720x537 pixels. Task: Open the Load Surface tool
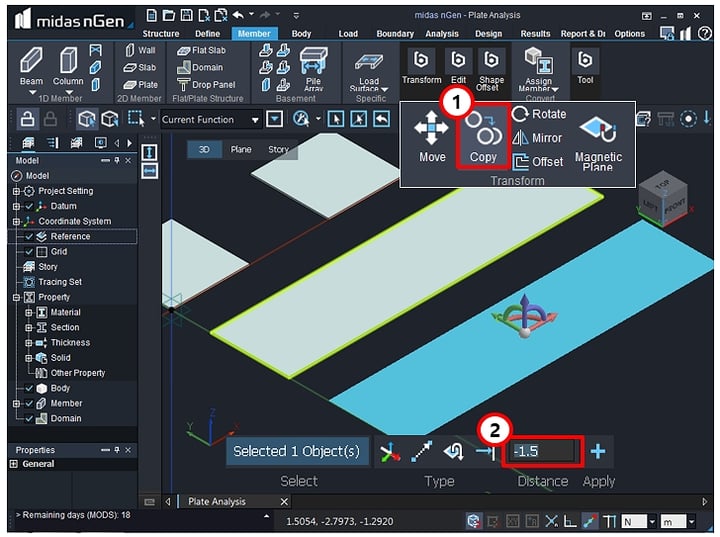coord(369,71)
